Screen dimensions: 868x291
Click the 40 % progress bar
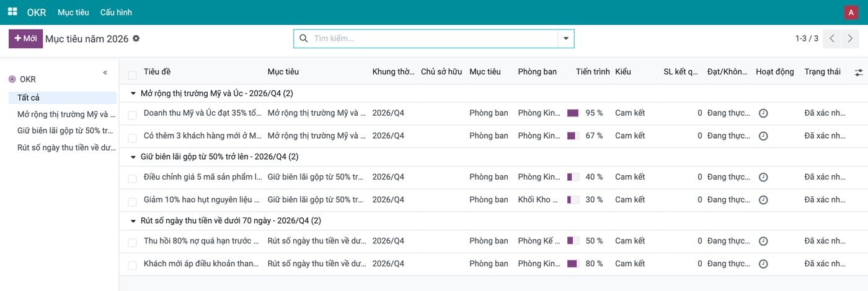573,177
